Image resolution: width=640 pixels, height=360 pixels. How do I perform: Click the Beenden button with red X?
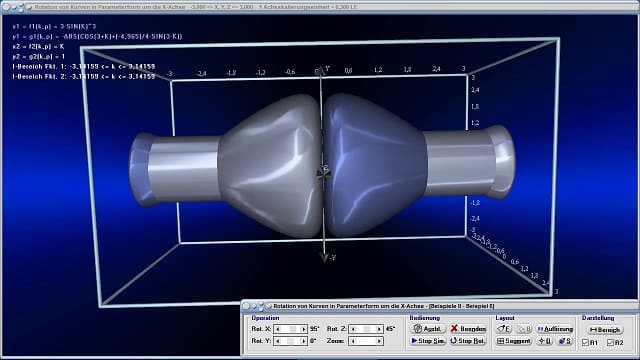pyautogui.click(x=468, y=329)
